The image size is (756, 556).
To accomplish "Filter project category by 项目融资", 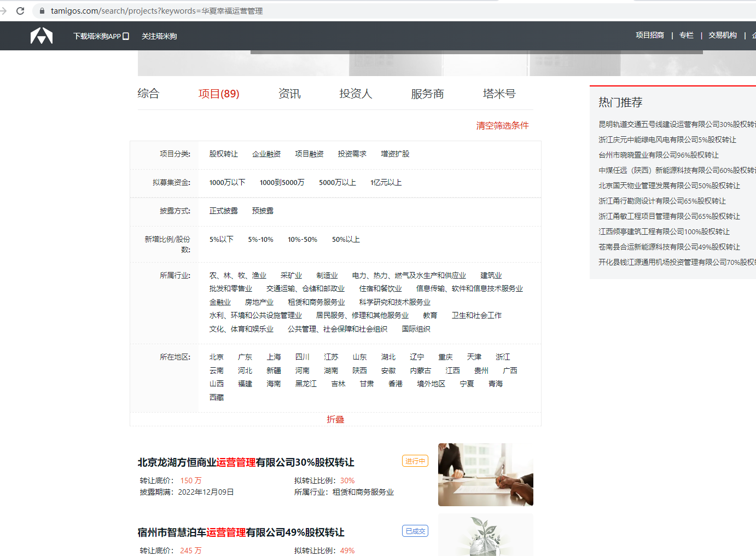I will [x=310, y=154].
